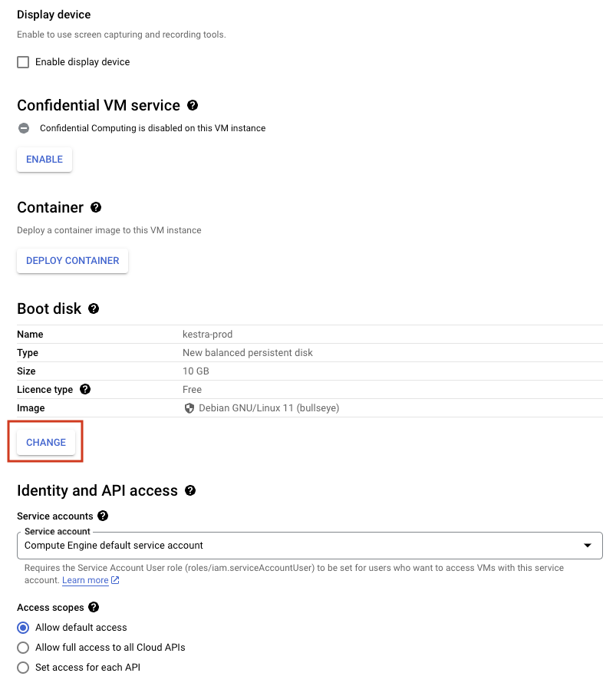The height and width of the screenshot is (696, 616).
Task: Click the Boot disk help icon
Action: pos(94,308)
